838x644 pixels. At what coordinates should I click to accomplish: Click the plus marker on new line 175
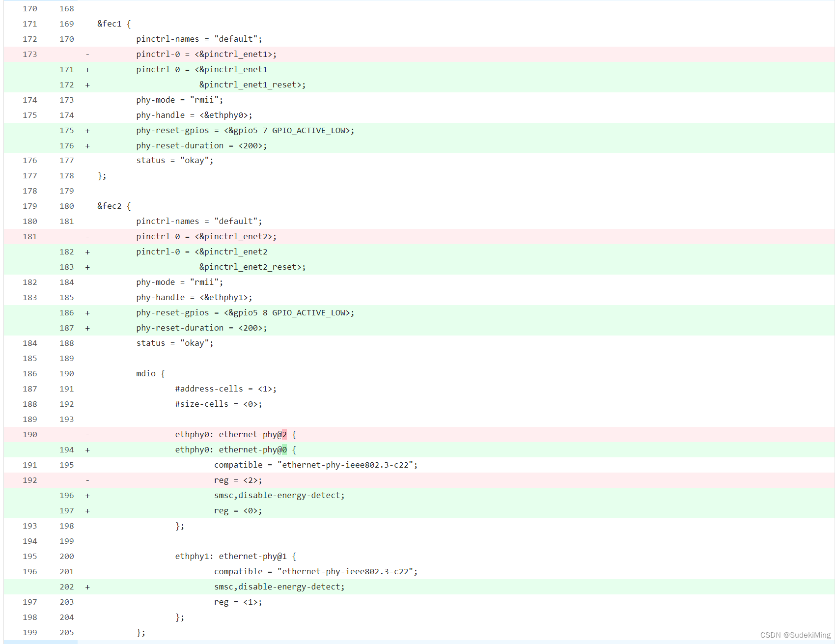coord(87,131)
